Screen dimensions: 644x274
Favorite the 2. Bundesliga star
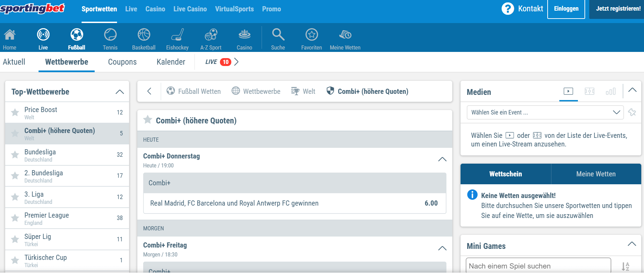tap(15, 176)
